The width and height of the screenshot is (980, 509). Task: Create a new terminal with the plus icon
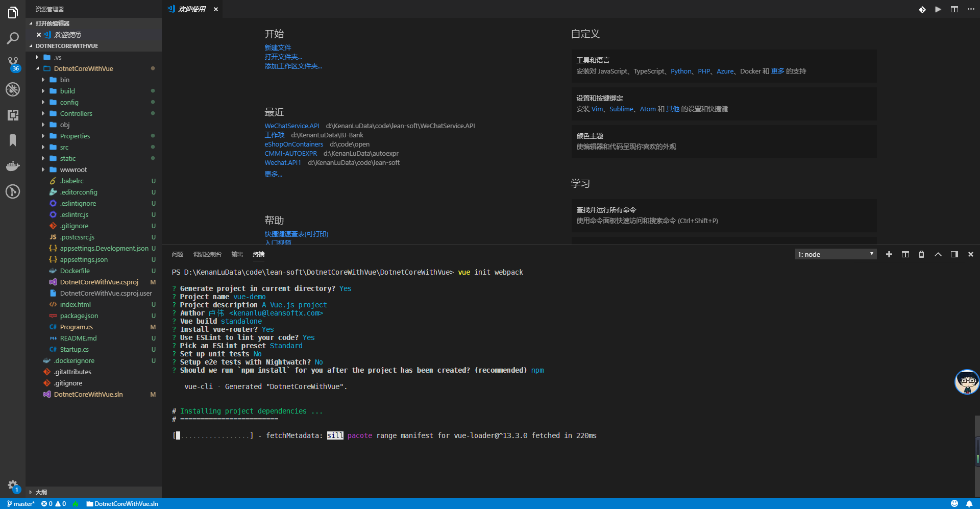889,254
